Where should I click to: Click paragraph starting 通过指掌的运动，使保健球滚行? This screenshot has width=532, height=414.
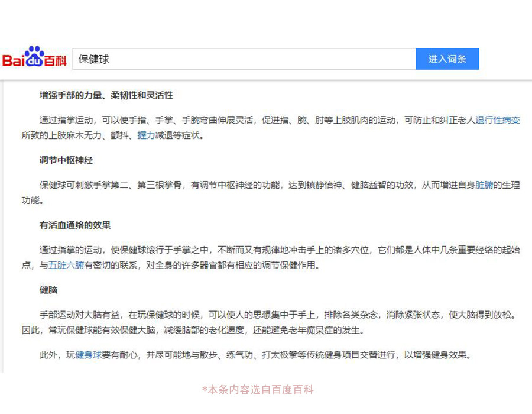(x=271, y=257)
